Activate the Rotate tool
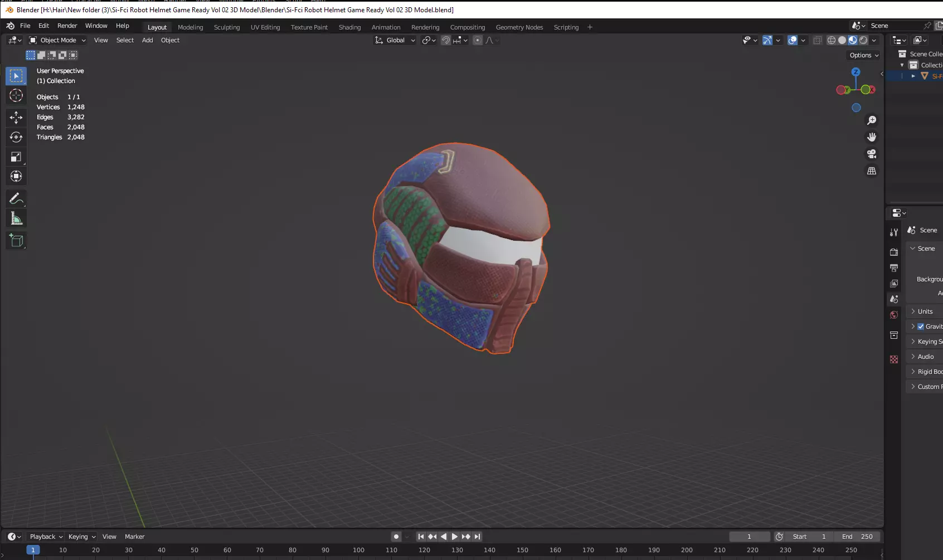The height and width of the screenshot is (560, 943). [16, 137]
